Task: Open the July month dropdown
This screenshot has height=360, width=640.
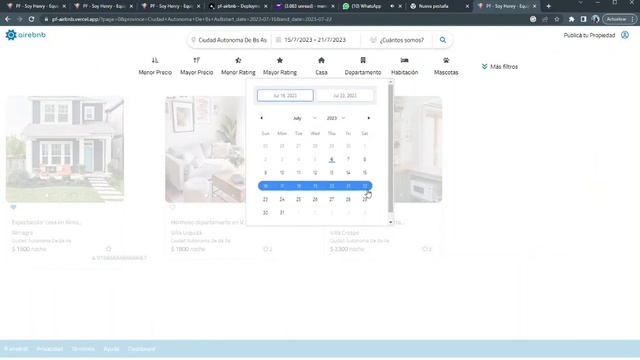Action: (x=304, y=118)
